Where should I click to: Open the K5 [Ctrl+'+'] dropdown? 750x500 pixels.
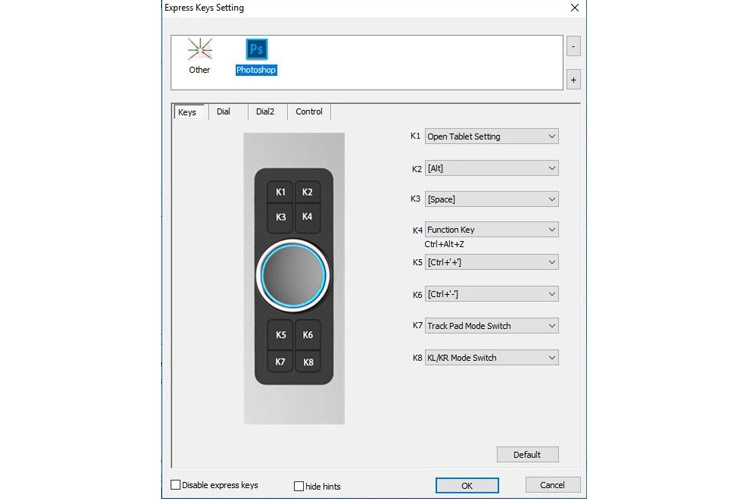coord(492,262)
